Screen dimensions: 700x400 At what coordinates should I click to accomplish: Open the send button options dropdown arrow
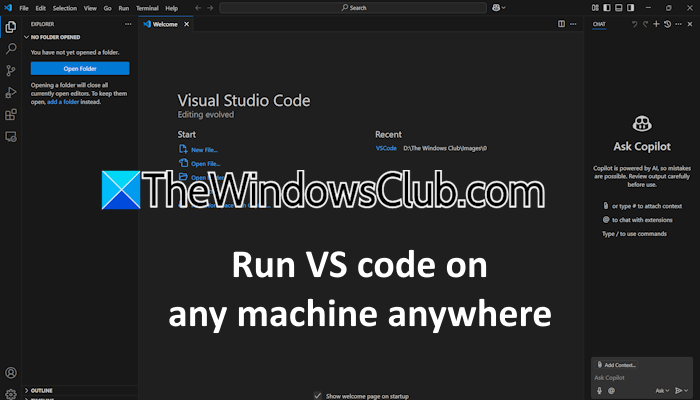687,391
